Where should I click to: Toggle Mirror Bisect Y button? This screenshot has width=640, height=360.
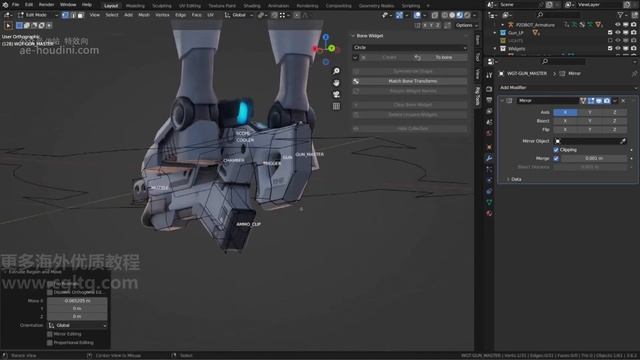tap(590, 121)
